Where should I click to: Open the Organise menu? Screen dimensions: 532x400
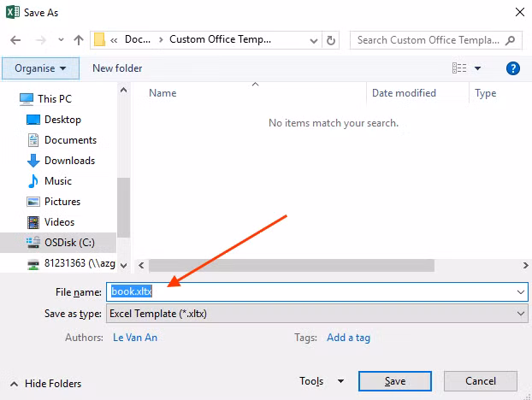(40, 68)
